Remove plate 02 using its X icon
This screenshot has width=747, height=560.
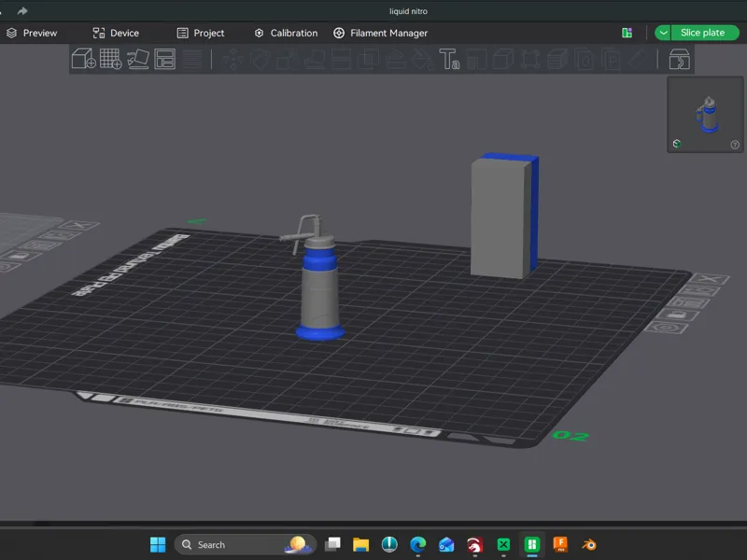point(711,278)
